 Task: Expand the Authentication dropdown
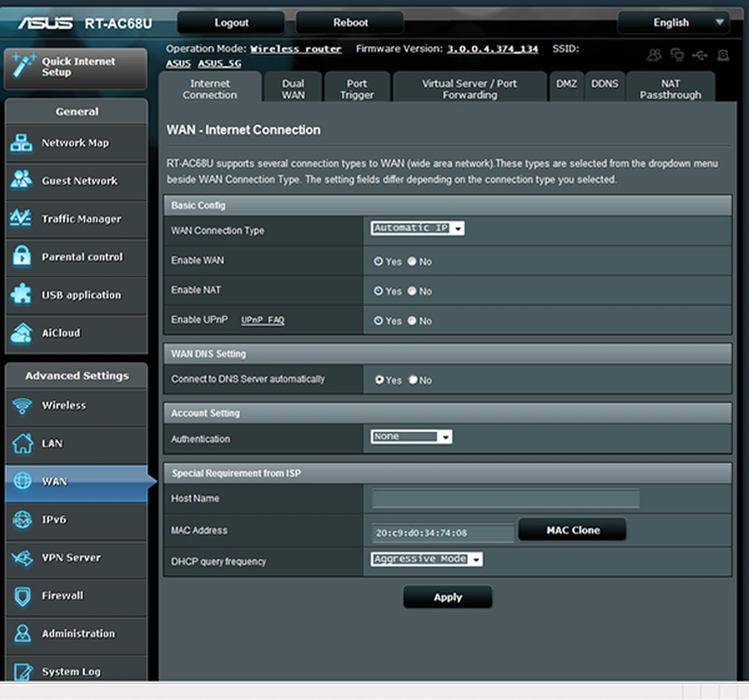[x=411, y=437]
